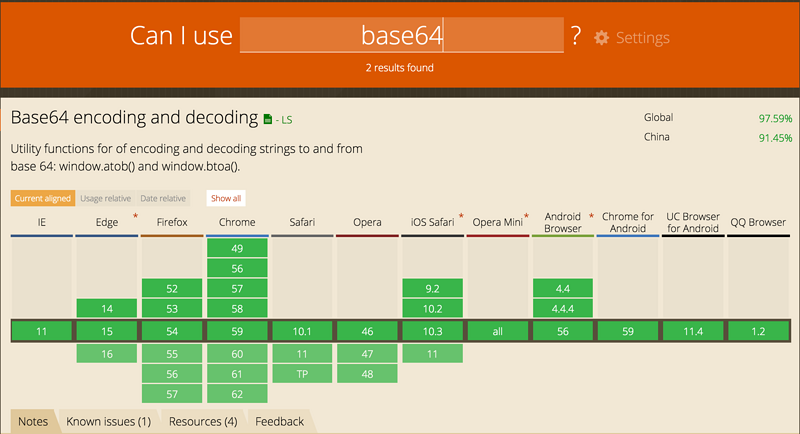Open the Known issues (1) tab
The image size is (800, 434).
click(109, 421)
